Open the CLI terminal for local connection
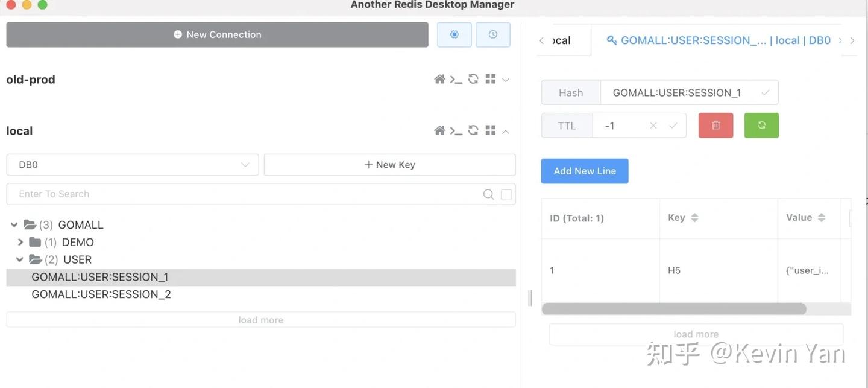This screenshot has height=388, width=868. click(456, 130)
